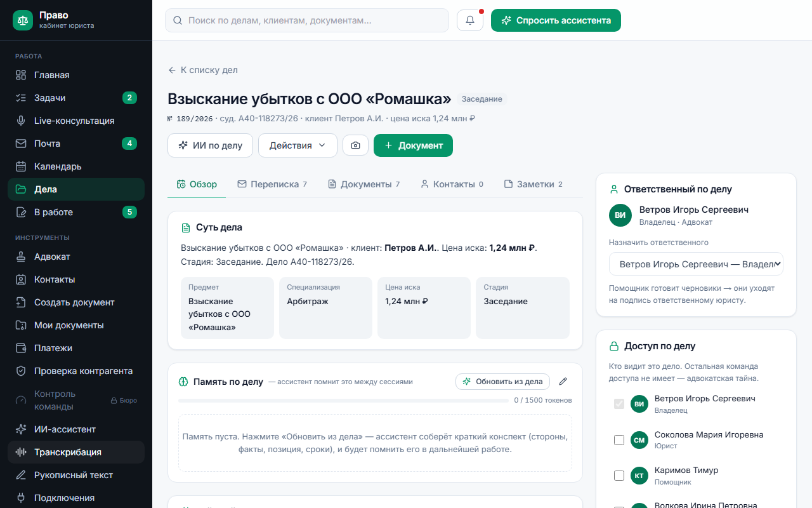Open Почта mail section
Screen dimensions: 812x508
coord(76,144)
